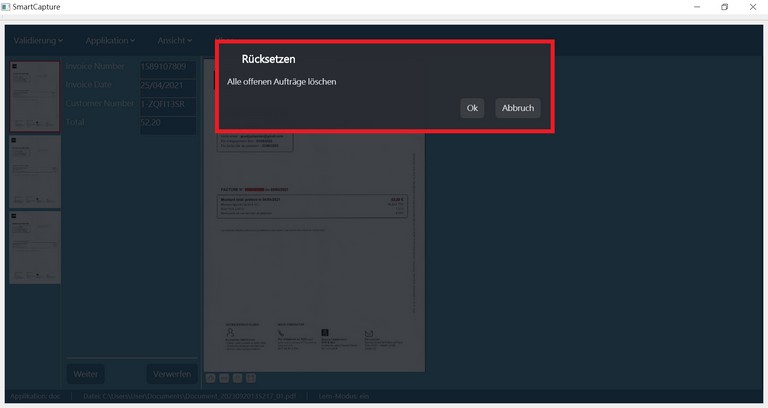Expand the Ansicht dropdown chevron
The image size is (768, 408).
[x=190, y=41]
